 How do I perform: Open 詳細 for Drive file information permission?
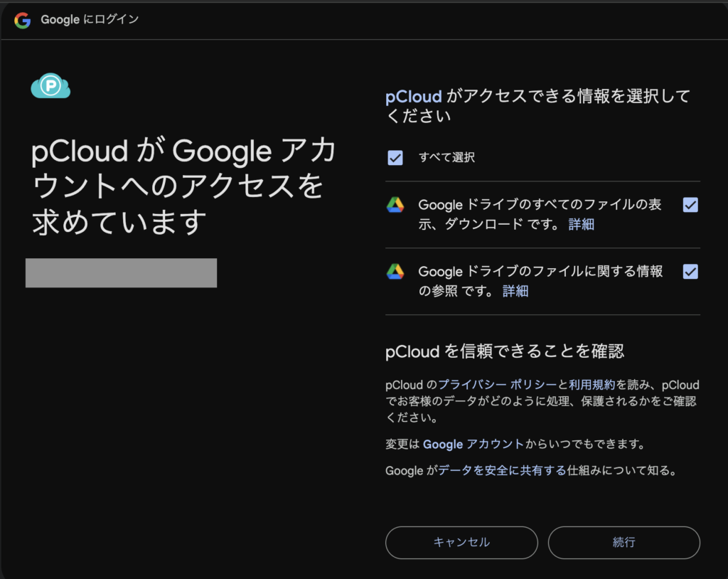(515, 291)
